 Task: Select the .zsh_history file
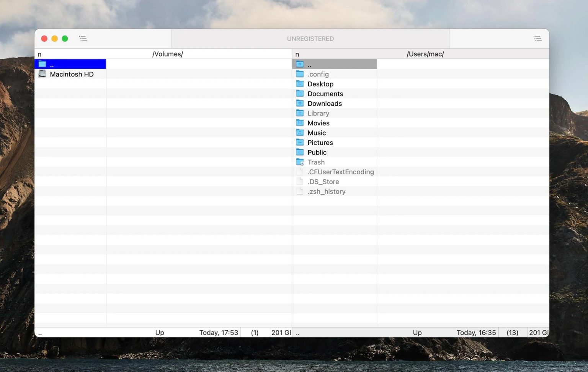[x=327, y=191]
